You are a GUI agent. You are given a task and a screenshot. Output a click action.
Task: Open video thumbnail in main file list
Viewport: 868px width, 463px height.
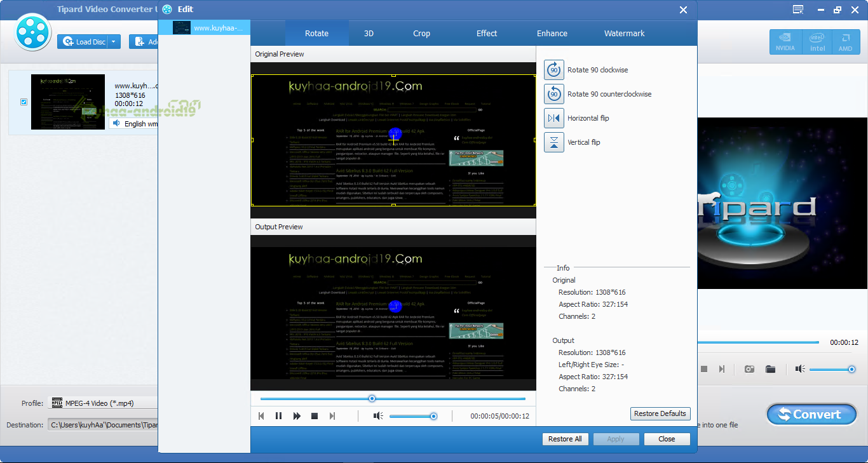click(68, 102)
